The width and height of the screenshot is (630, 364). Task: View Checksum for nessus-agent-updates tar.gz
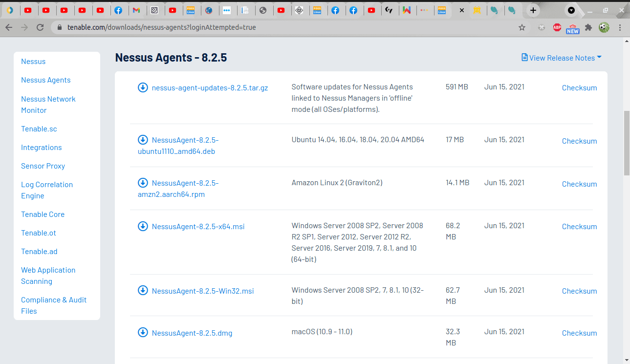579,88
